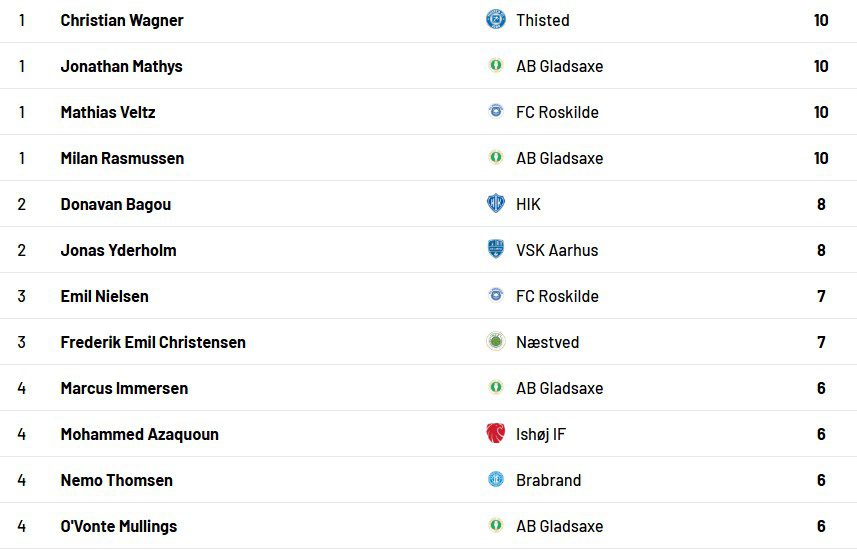Open Christian Wagner's player profile
Viewport: 857px width, 550px height.
[122, 20]
